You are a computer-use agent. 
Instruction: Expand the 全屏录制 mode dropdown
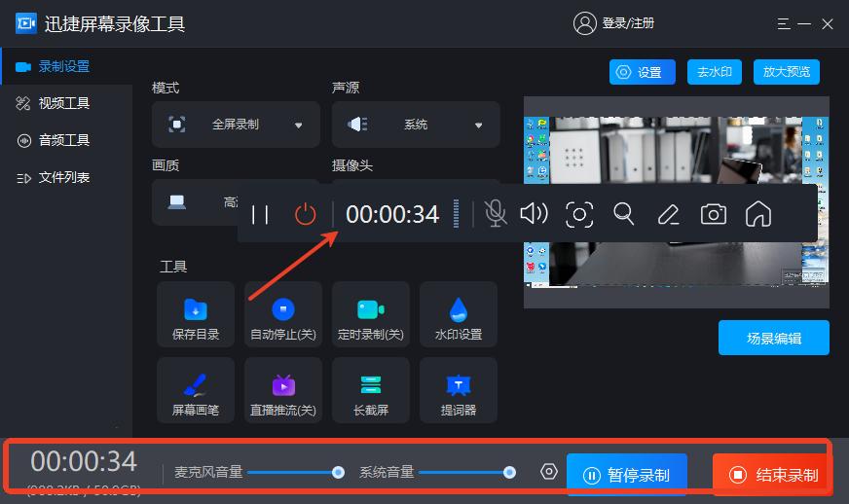[236, 125]
